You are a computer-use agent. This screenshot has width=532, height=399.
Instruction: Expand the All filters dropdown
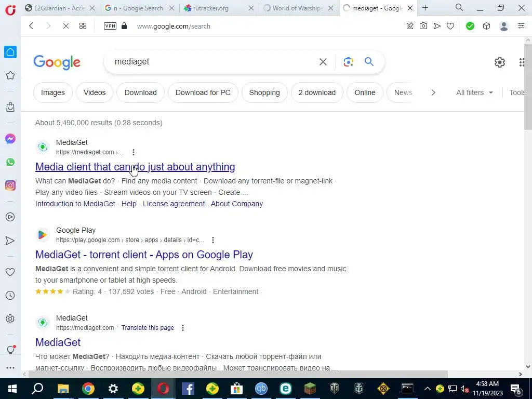pyautogui.click(x=474, y=92)
